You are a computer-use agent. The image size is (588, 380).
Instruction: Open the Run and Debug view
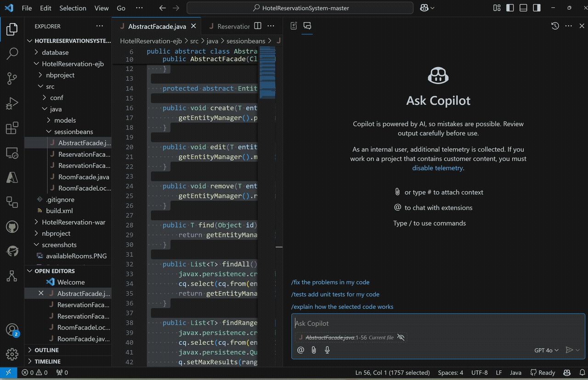pos(12,103)
